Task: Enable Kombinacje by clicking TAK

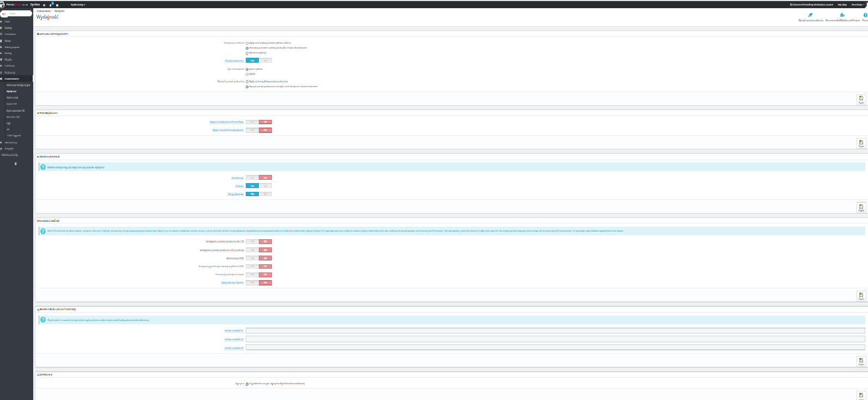Action: (252, 178)
